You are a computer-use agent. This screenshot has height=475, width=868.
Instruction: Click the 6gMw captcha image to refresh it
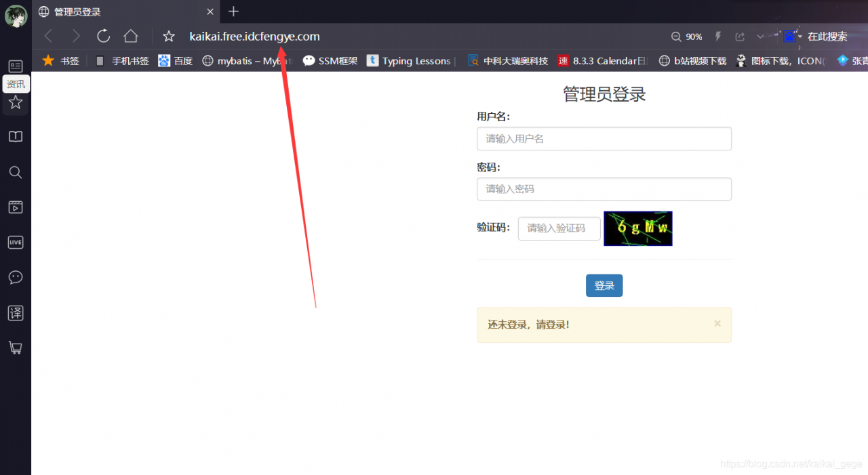tap(637, 228)
